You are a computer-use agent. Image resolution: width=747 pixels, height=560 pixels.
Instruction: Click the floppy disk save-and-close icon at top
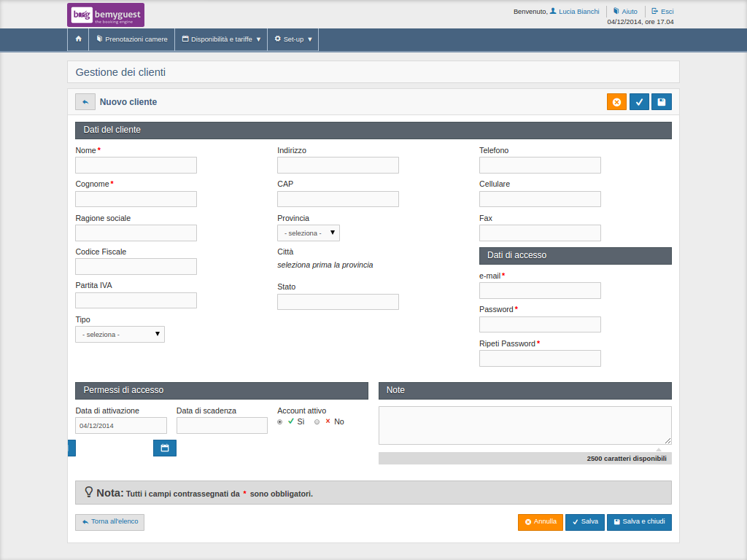click(661, 102)
